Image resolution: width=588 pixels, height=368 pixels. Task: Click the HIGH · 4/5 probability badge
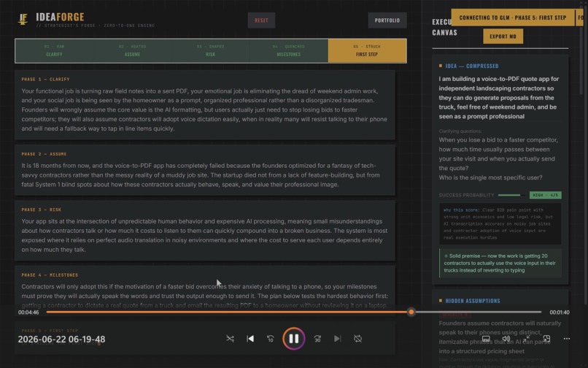pos(545,195)
